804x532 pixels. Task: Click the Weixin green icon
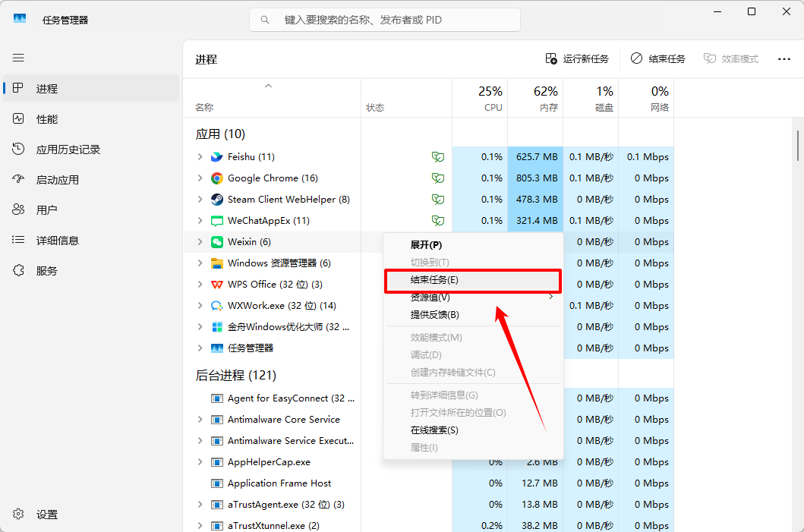point(217,242)
